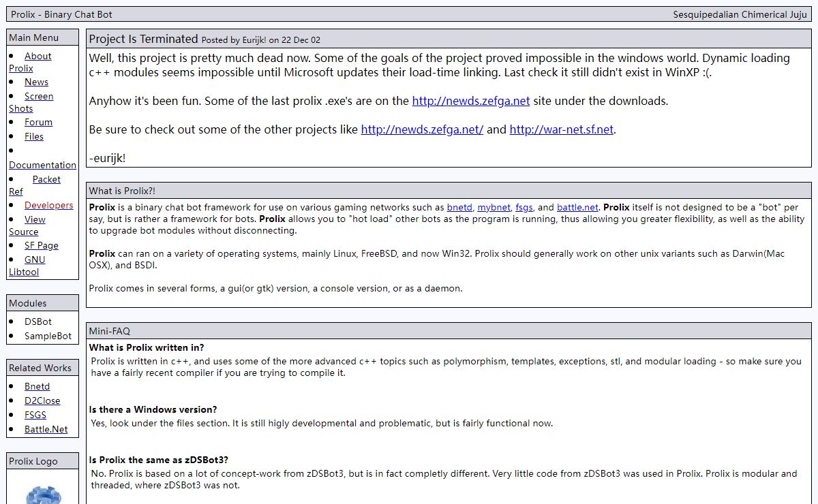Viewport: 818px width, 504px height.
Task: Follow the war-net.sf.net link
Action: click(562, 129)
